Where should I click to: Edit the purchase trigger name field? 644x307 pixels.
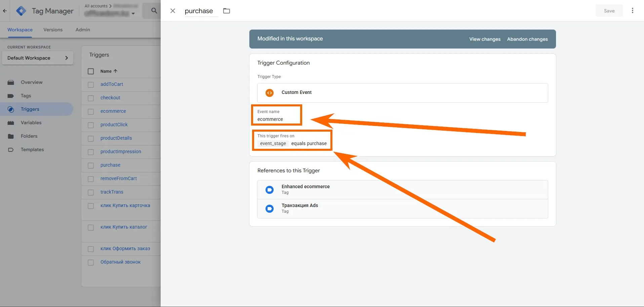pos(199,11)
